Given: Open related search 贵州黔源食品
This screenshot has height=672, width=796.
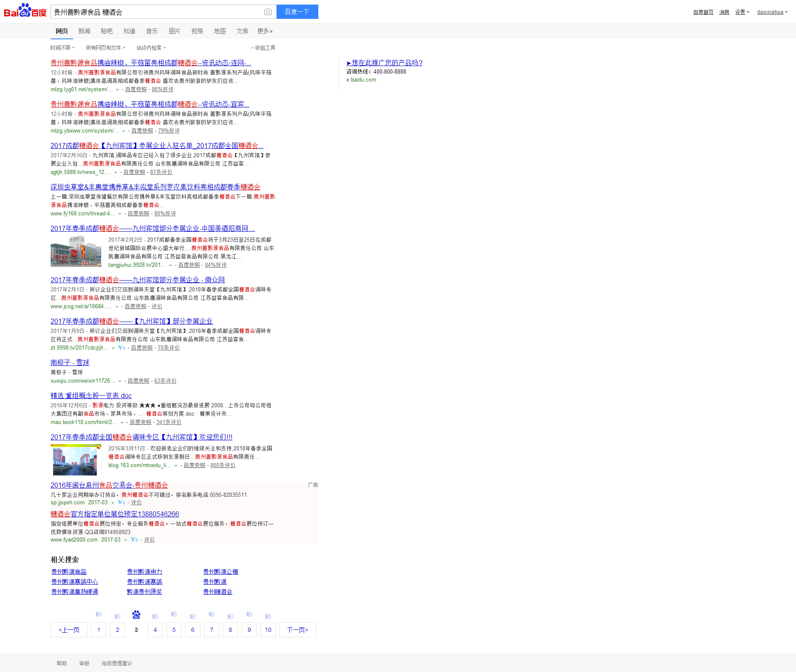Looking at the screenshot, I should (x=69, y=572).
